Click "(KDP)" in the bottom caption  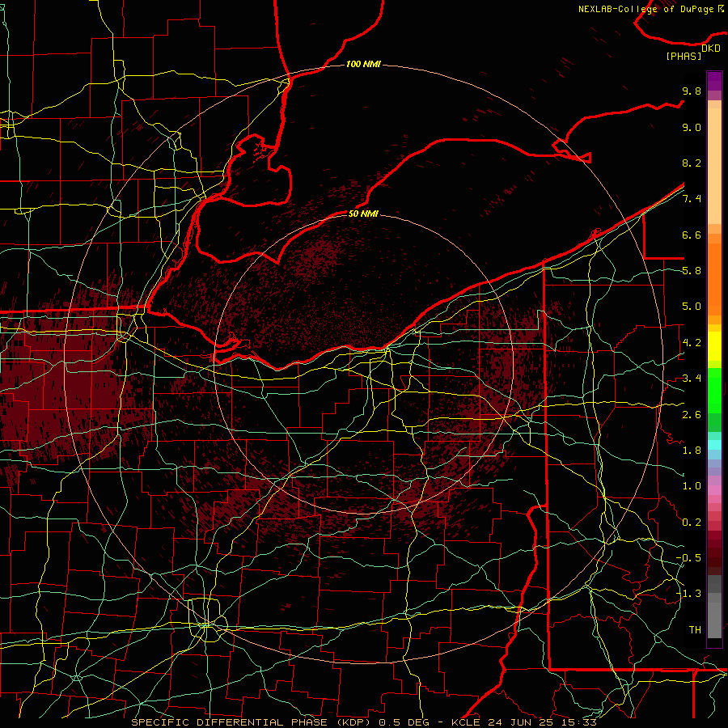tap(355, 722)
